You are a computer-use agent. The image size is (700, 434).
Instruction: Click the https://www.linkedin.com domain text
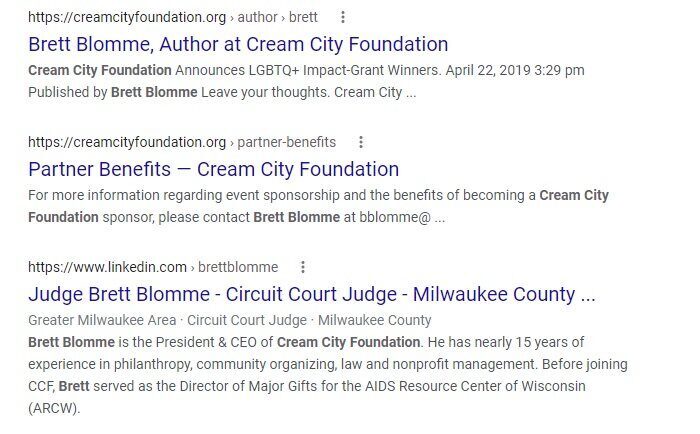pyautogui.click(x=108, y=267)
